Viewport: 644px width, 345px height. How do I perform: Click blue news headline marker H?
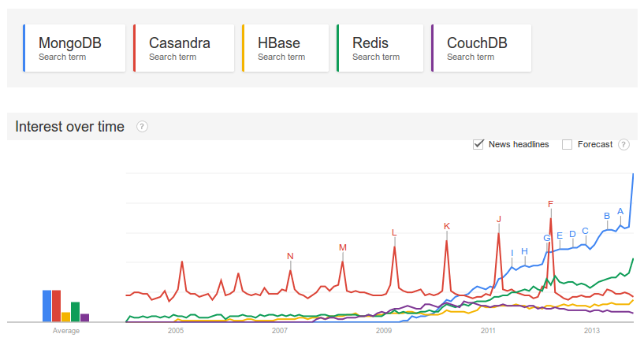click(x=524, y=251)
